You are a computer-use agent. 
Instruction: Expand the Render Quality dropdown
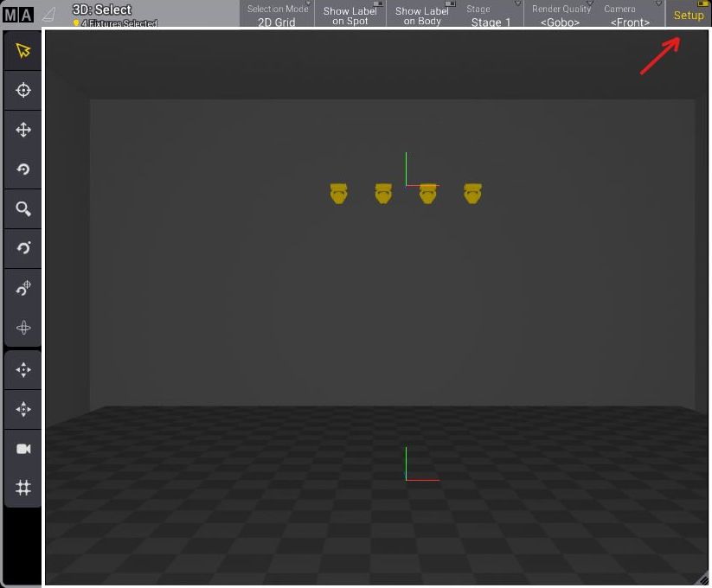(561, 15)
